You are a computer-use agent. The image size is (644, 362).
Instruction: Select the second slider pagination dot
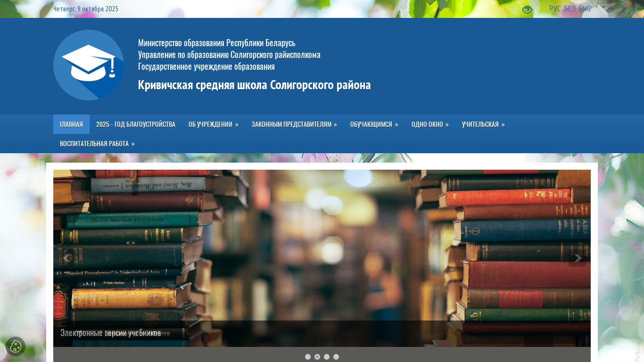pos(317,357)
